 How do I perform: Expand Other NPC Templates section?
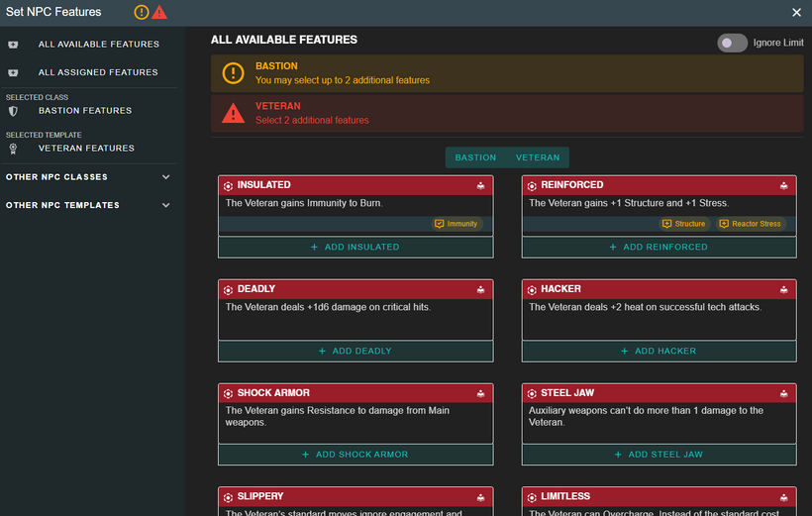click(165, 205)
